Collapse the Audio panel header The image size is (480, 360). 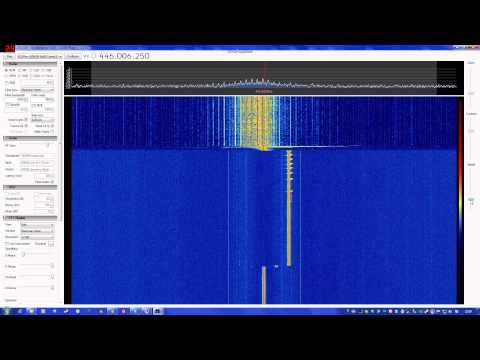30,138
